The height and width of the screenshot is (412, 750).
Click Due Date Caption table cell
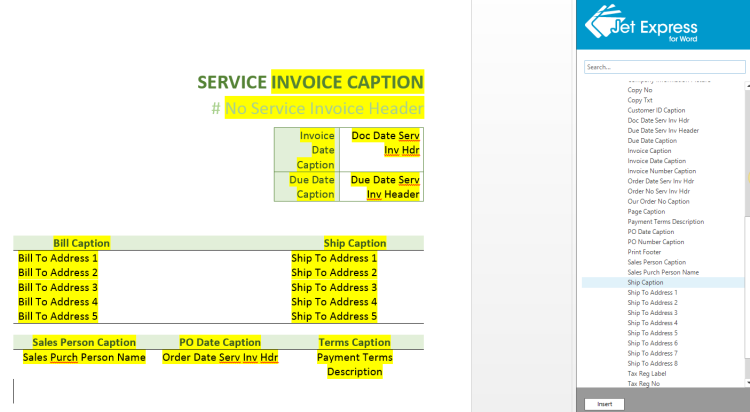tap(307, 187)
